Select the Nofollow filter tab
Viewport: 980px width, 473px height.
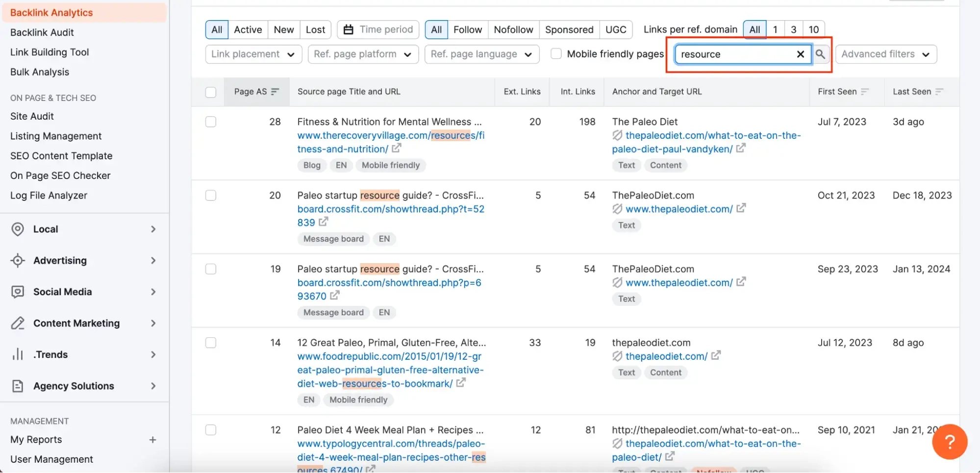click(x=513, y=29)
